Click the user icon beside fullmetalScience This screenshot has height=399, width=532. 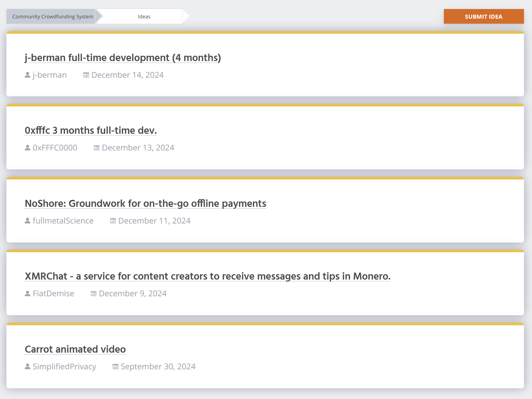point(27,221)
